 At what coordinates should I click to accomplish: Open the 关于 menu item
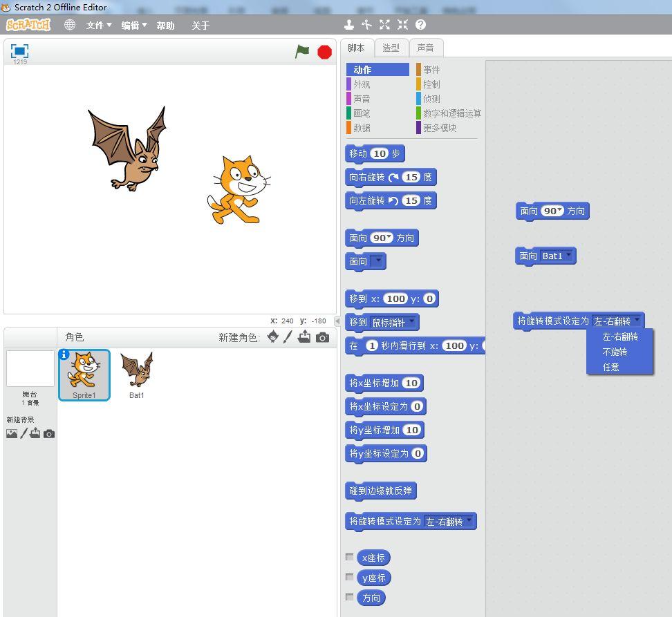[x=200, y=26]
